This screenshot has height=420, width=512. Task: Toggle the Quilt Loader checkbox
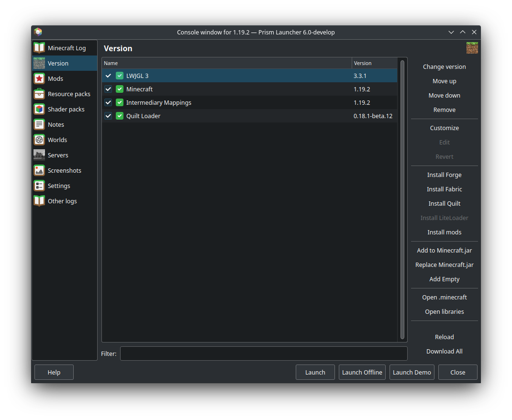pos(108,116)
